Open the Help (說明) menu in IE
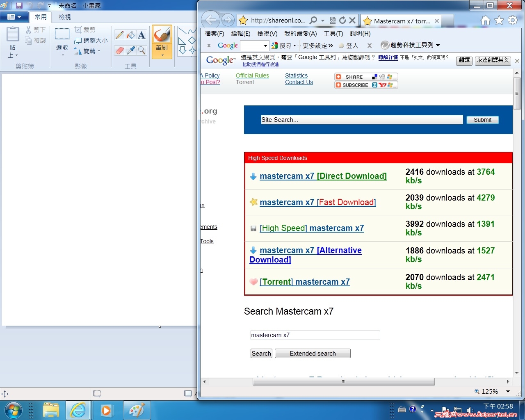525x420 pixels. (360, 34)
